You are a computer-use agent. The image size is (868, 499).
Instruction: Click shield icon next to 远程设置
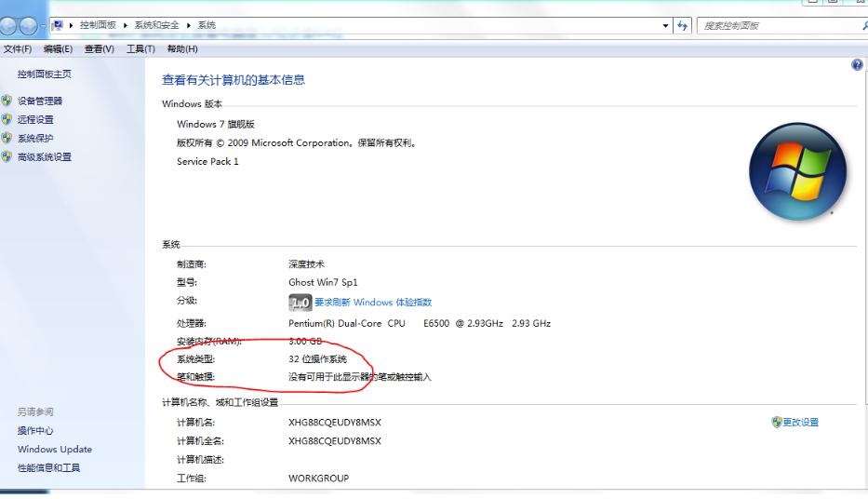(7, 119)
